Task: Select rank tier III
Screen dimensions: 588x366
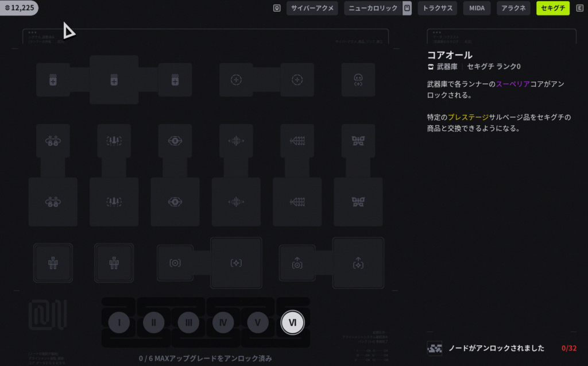Action: pyautogui.click(x=188, y=322)
